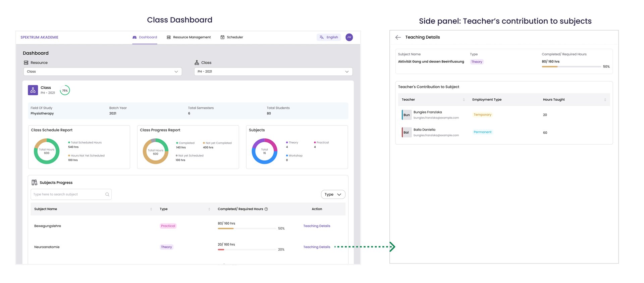Expand the Resource dropdown showing Class
Screen dimensions: 644x283
tap(103, 72)
